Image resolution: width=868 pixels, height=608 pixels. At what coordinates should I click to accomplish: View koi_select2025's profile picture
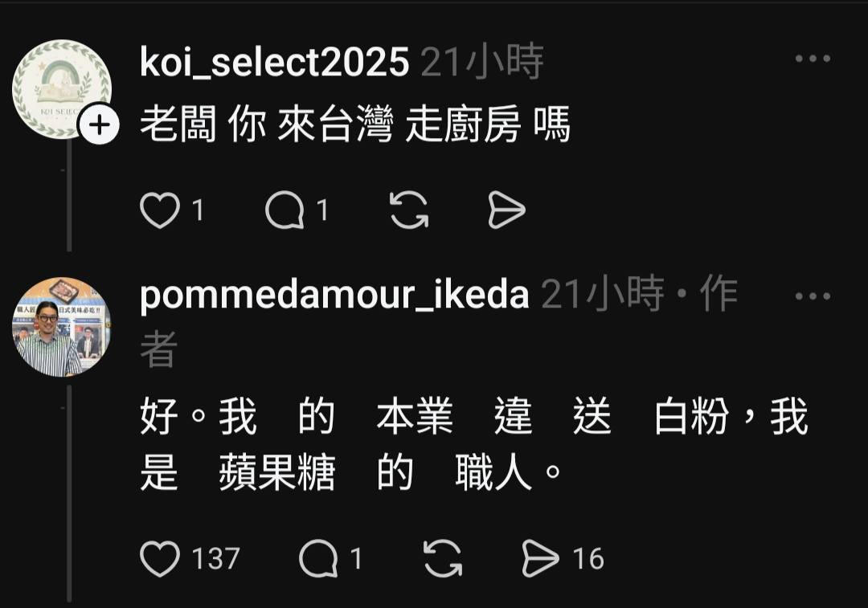62,88
